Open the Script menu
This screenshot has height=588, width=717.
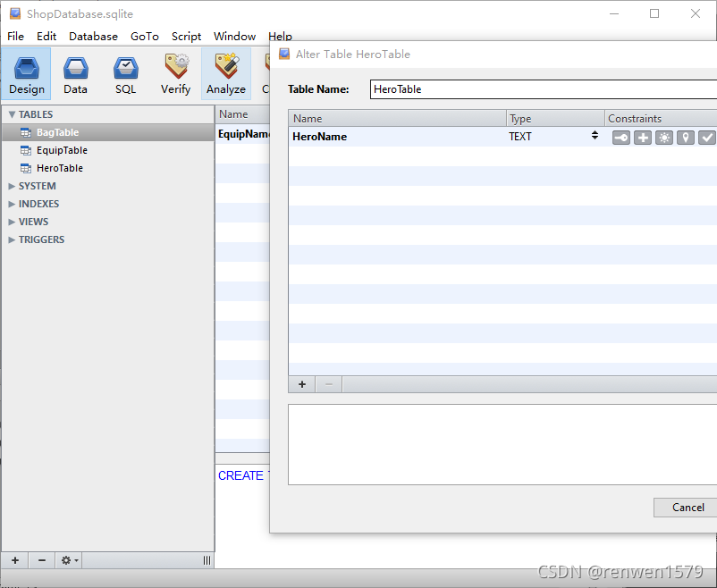[186, 36]
